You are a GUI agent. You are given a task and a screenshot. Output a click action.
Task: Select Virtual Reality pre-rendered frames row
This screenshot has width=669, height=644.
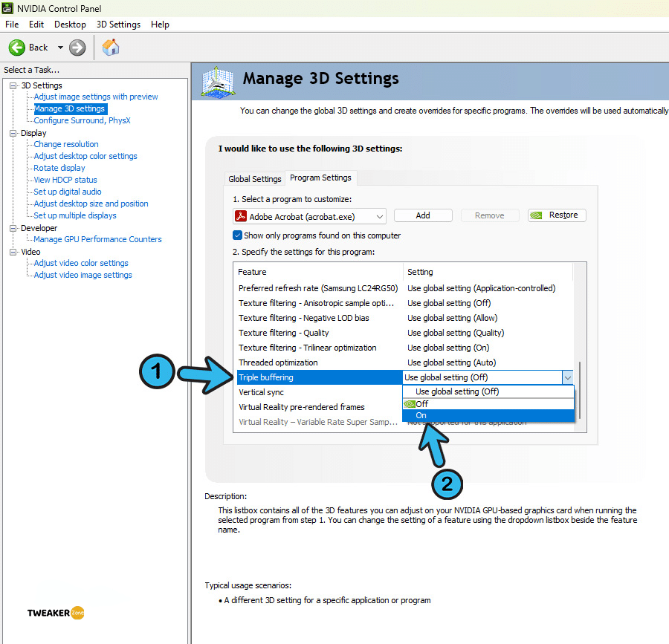coord(318,407)
